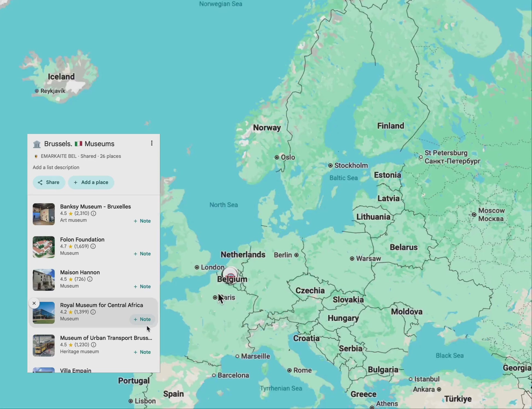Open Folon Foundation thumbnail photo
The image size is (532, 409).
click(44, 247)
